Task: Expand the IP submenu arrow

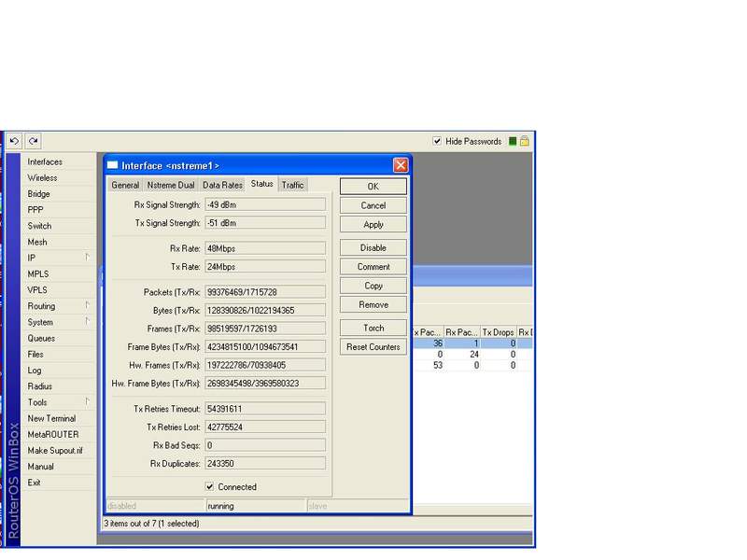Action: (87, 258)
